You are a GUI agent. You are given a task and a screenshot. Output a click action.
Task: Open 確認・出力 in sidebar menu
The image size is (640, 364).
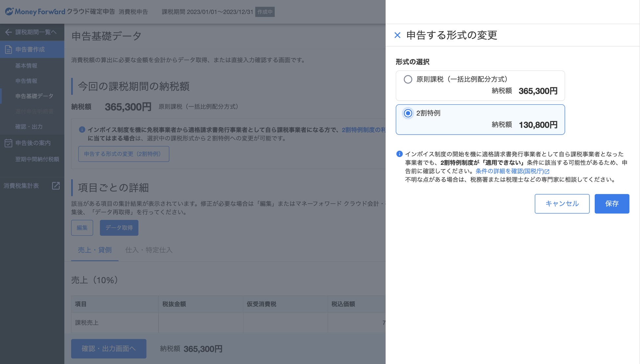(29, 127)
